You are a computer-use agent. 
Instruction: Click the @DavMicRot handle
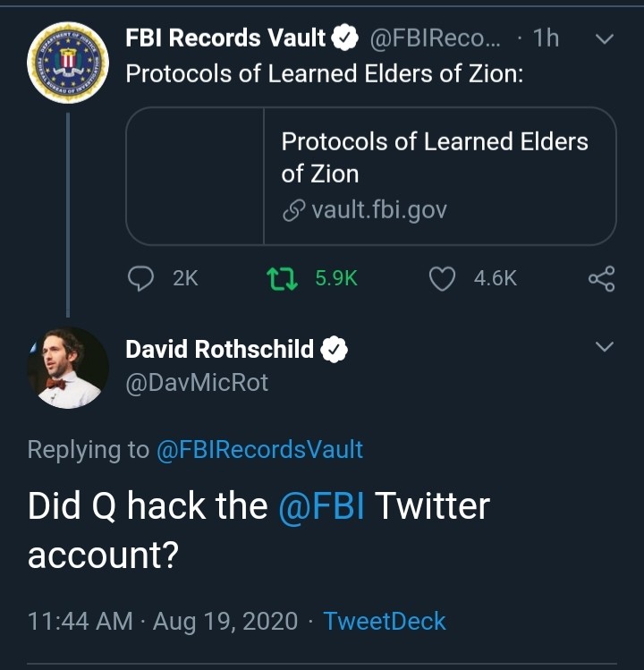197,383
